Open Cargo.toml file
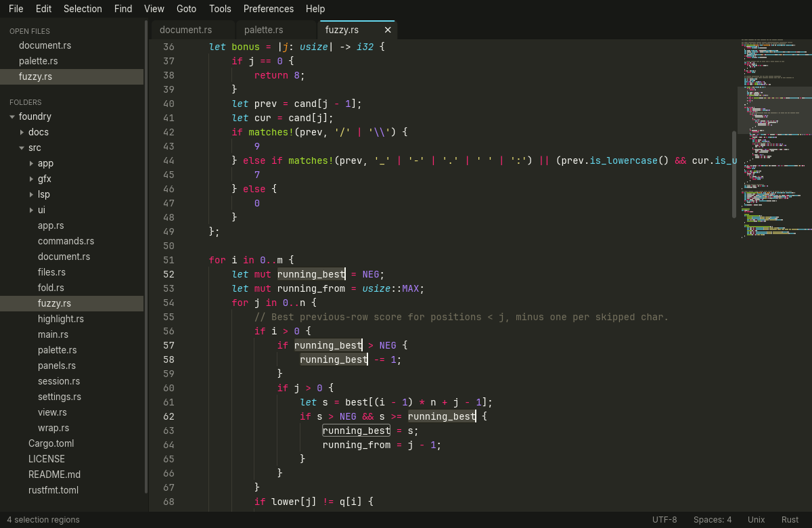The height and width of the screenshot is (528, 812). 72,443
